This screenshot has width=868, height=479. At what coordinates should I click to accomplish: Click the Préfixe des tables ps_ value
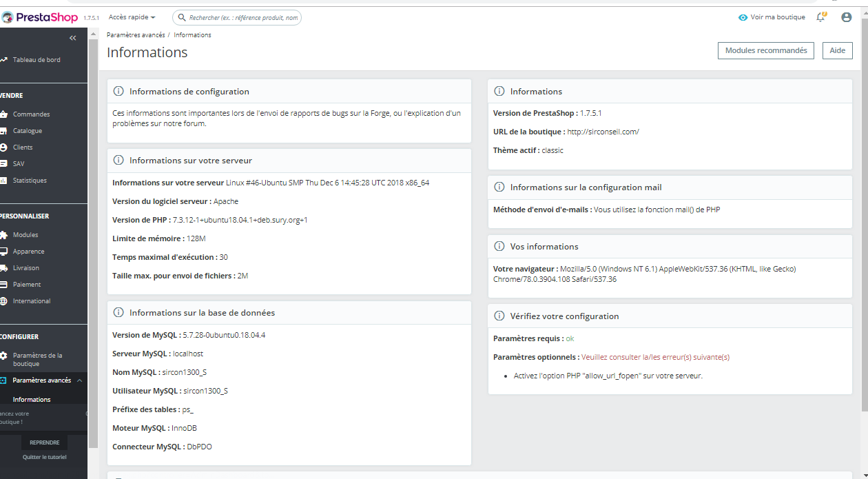(188, 409)
